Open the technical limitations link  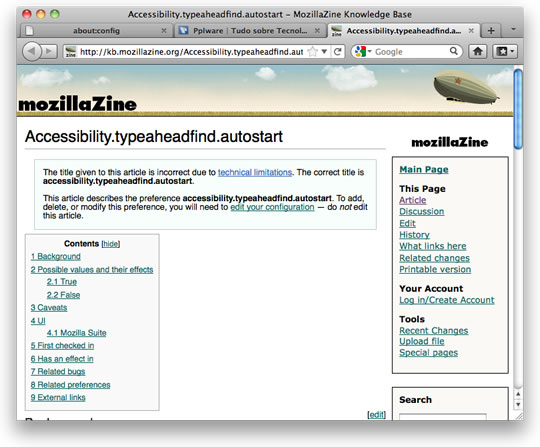click(x=255, y=172)
